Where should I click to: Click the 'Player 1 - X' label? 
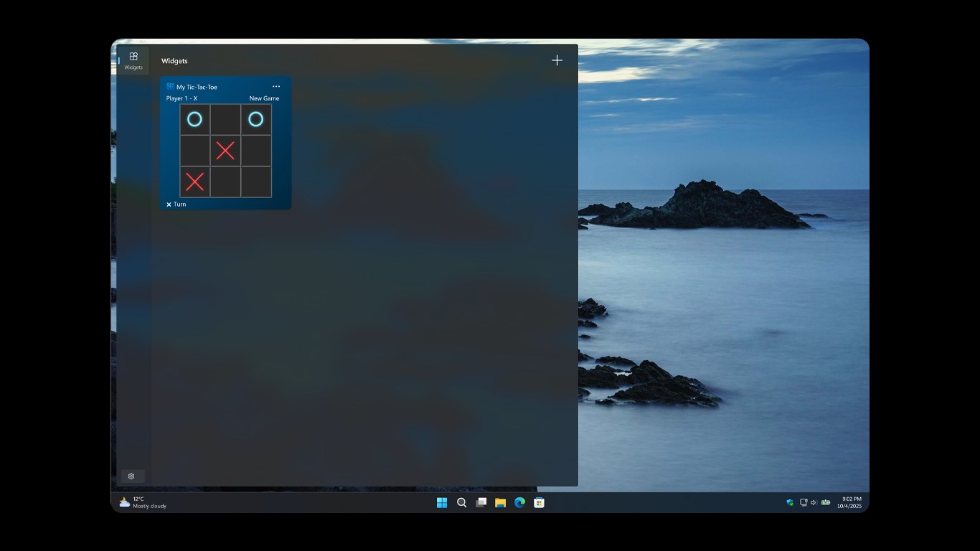point(182,98)
